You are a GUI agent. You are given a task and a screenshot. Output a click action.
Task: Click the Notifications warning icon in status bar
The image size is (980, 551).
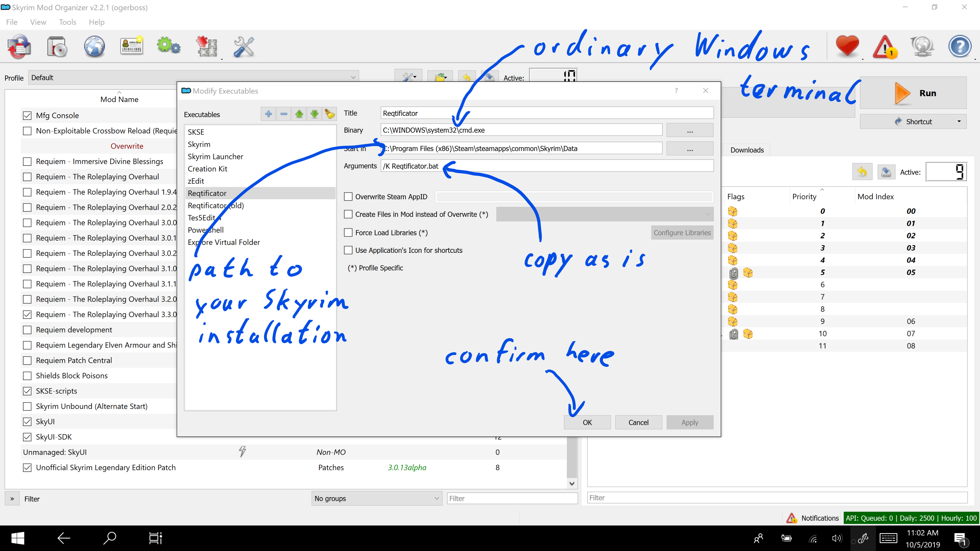click(792, 518)
